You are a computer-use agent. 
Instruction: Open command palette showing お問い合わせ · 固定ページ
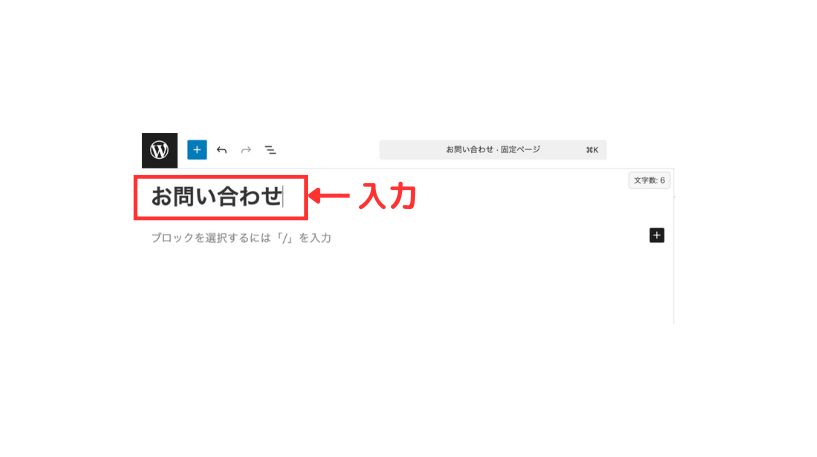493,150
